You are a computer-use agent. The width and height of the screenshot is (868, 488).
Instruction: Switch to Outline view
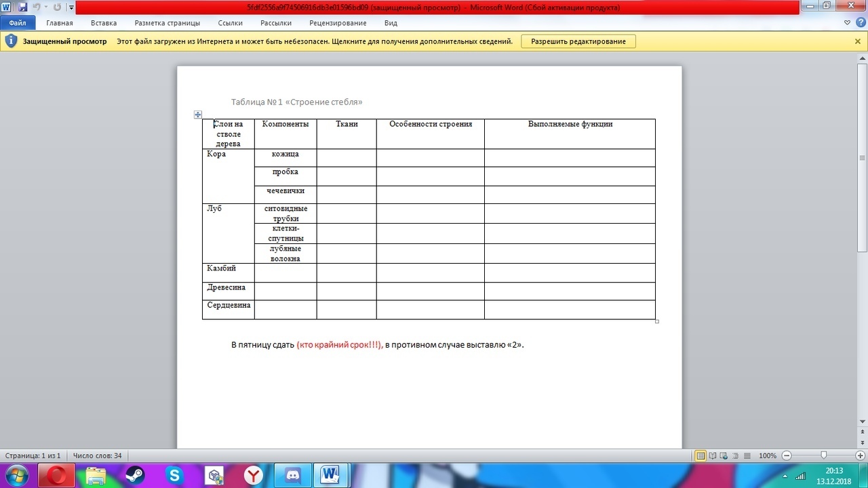pyautogui.click(x=736, y=455)
